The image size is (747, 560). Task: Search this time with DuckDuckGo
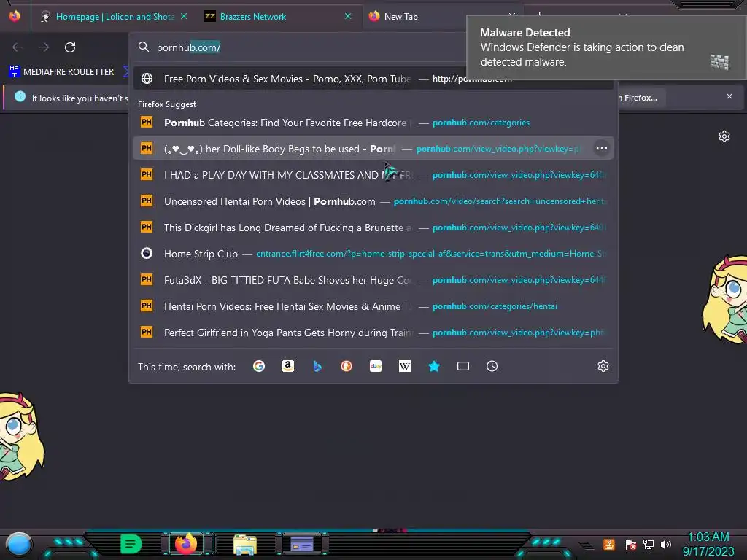point(347,366)
